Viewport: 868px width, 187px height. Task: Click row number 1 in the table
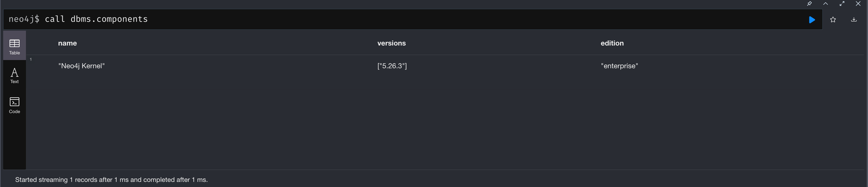[31, 59]
